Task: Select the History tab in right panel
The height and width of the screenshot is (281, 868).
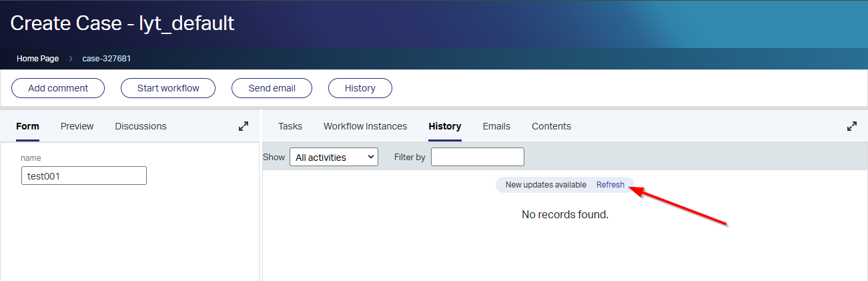Action: click(445, 126)
